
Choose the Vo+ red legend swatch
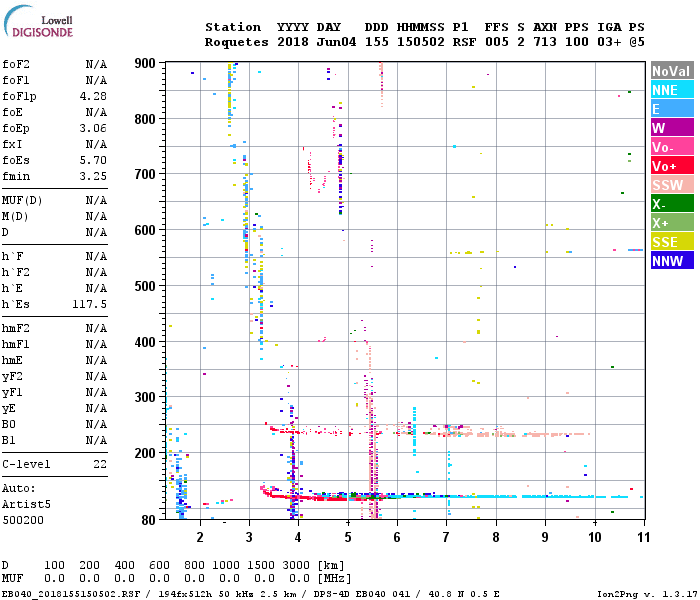(669, 166)
